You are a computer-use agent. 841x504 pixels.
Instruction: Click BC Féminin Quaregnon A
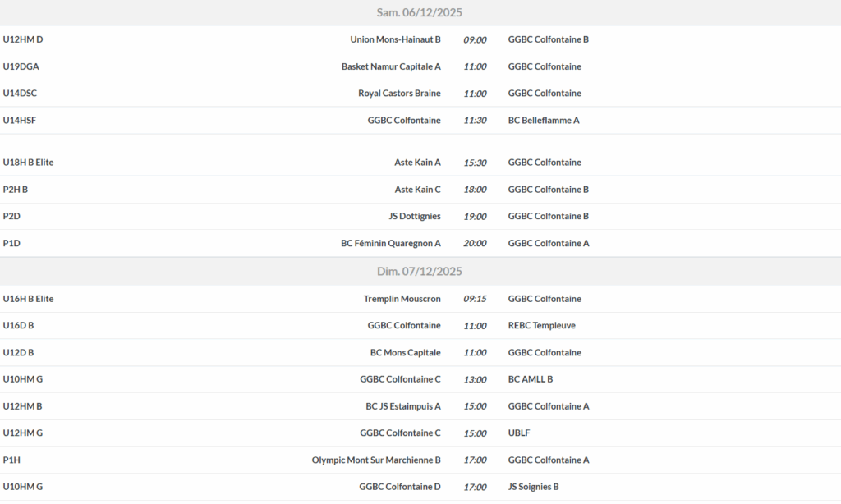pyautogui.click(x=390, y=244)
